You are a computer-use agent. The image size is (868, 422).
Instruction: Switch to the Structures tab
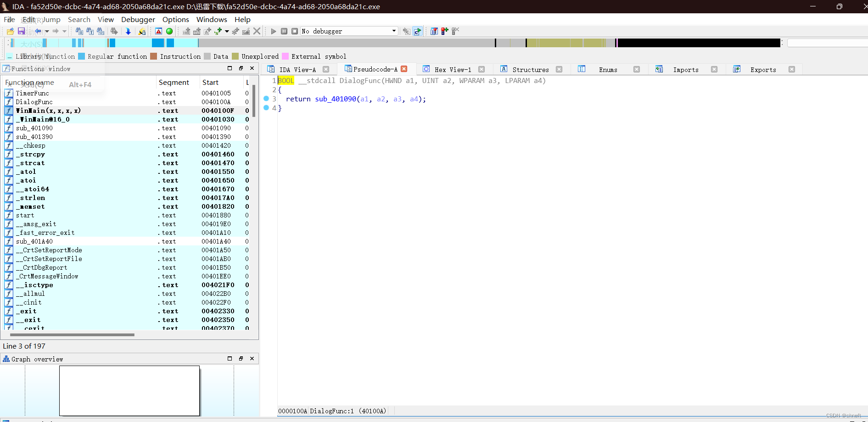tap(531, 70)
